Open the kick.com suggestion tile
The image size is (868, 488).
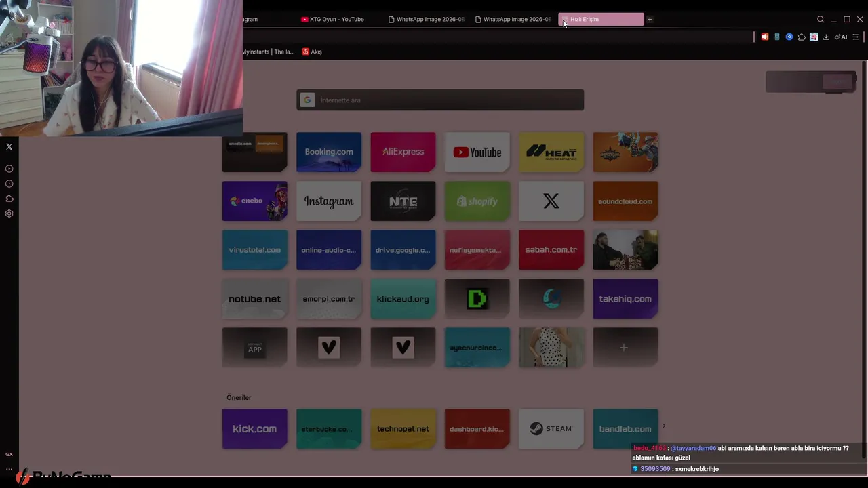coord(255,429)
